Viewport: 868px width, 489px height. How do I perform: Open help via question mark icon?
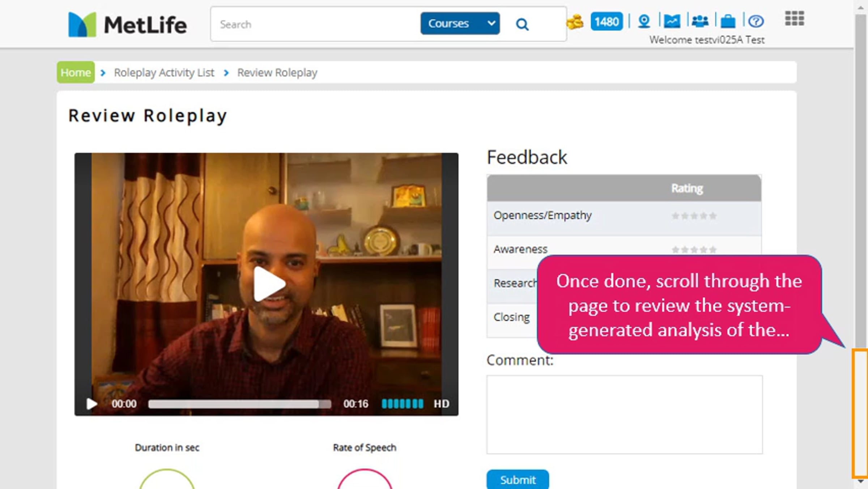coord(756,21)
